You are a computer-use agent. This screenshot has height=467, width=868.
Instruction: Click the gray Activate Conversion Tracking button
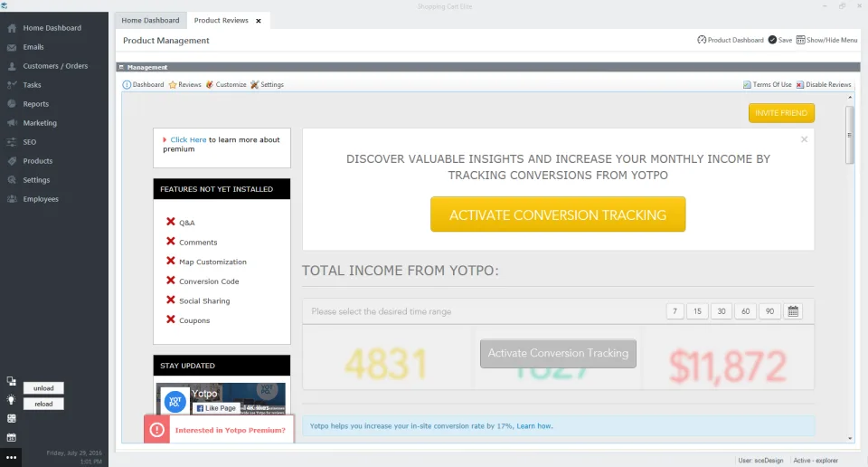tap(558, 354)
